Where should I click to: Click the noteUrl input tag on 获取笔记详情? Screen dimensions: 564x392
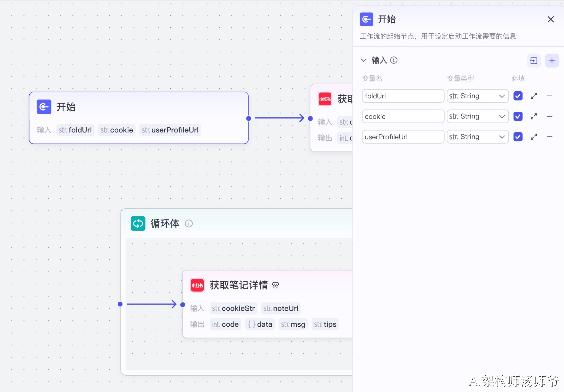(281, 308)
